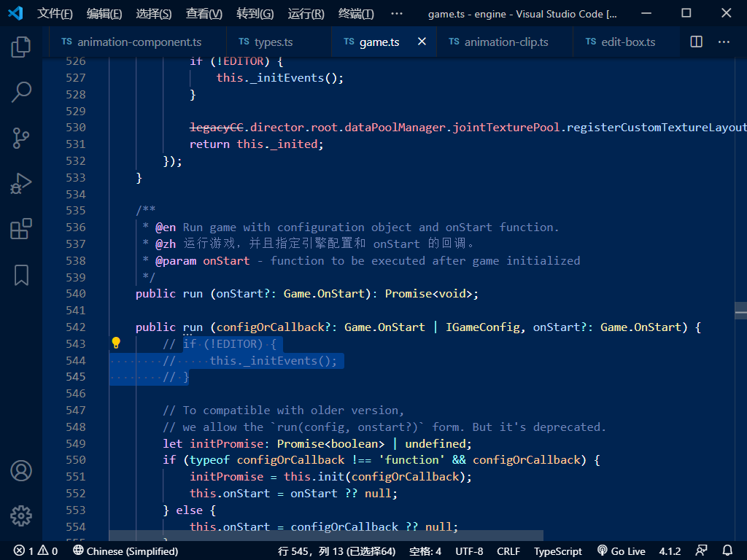Open the 运行(R) menu
Viewport: 747px width, 560px height.
click(x=306, y=13)
